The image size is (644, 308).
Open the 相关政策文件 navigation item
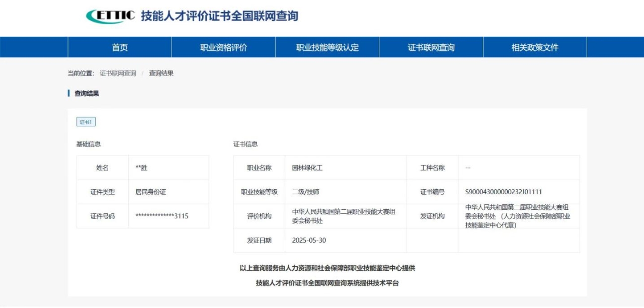pos(535,47)
